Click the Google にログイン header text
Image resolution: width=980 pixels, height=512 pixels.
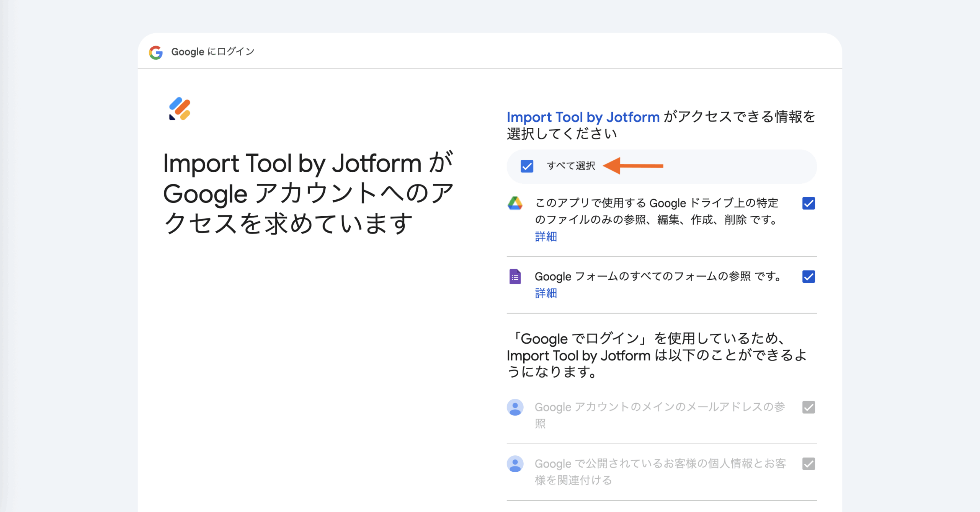213,52
